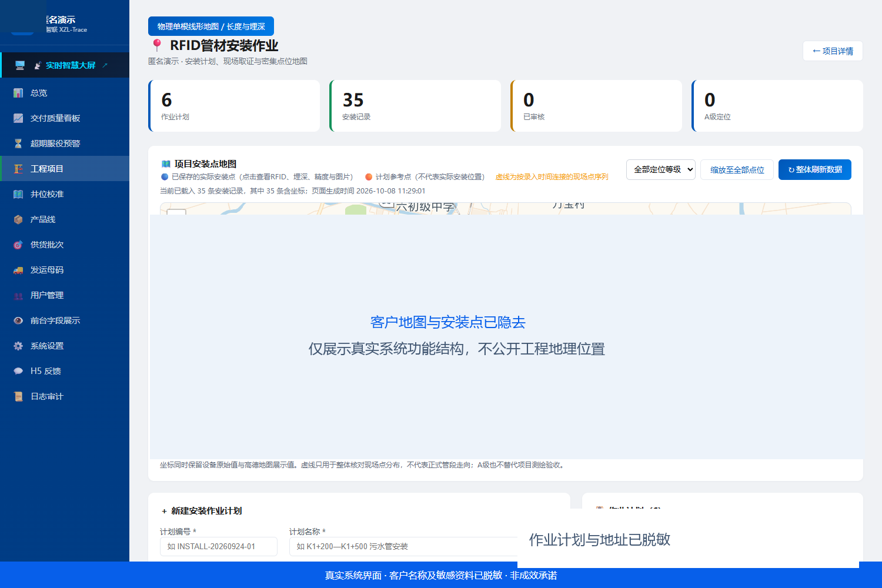The width and height of the screenshot is (882, 588).
Task: Click the blue 已保存的实际安装点 legend dot
Action: tap(165, 176)
